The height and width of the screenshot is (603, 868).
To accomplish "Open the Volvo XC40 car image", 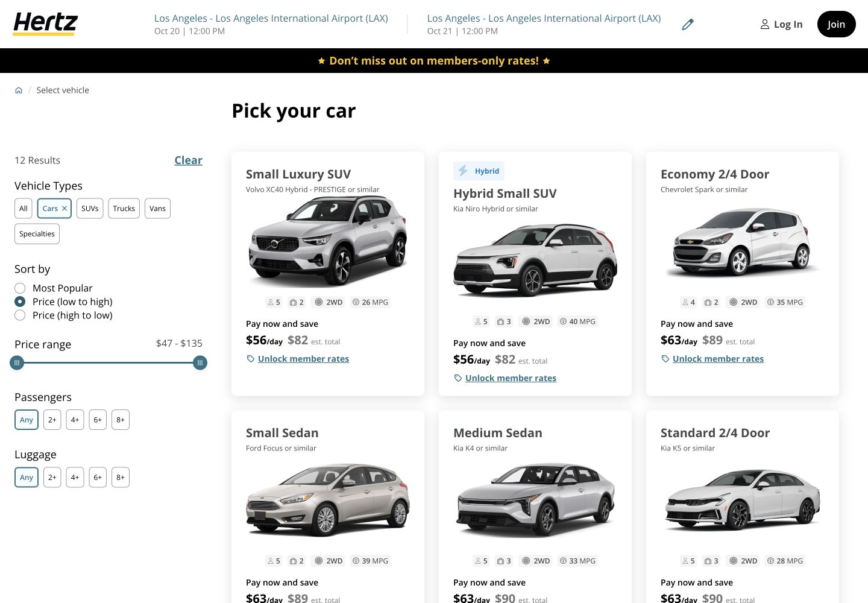I will coord(328,241).
